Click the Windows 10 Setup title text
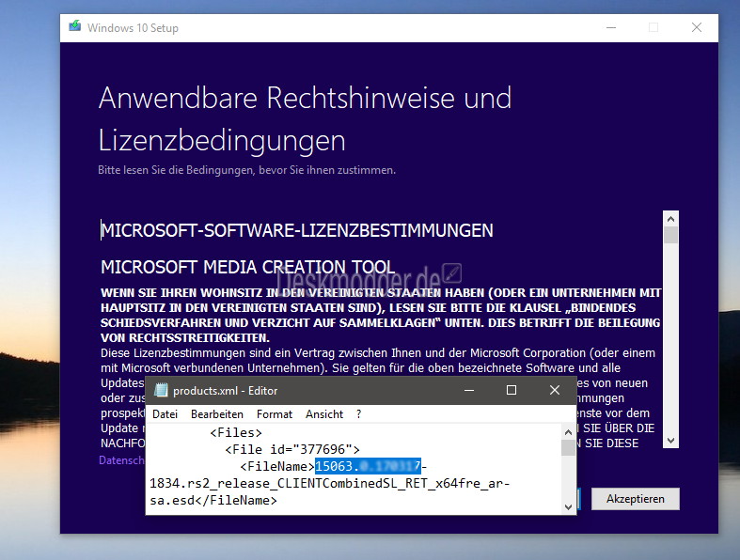 click(133, 28)
